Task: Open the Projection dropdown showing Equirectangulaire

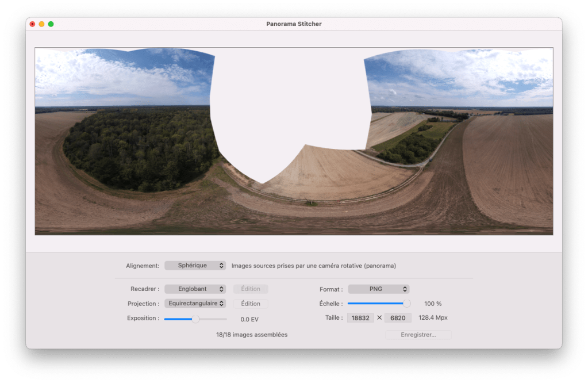Action: (x=195, y=304)
